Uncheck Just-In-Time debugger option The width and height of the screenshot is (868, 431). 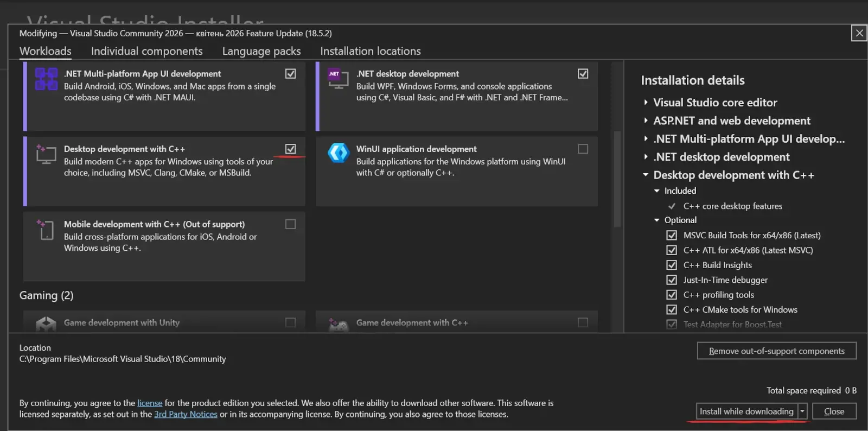click(x=672, y=280)
